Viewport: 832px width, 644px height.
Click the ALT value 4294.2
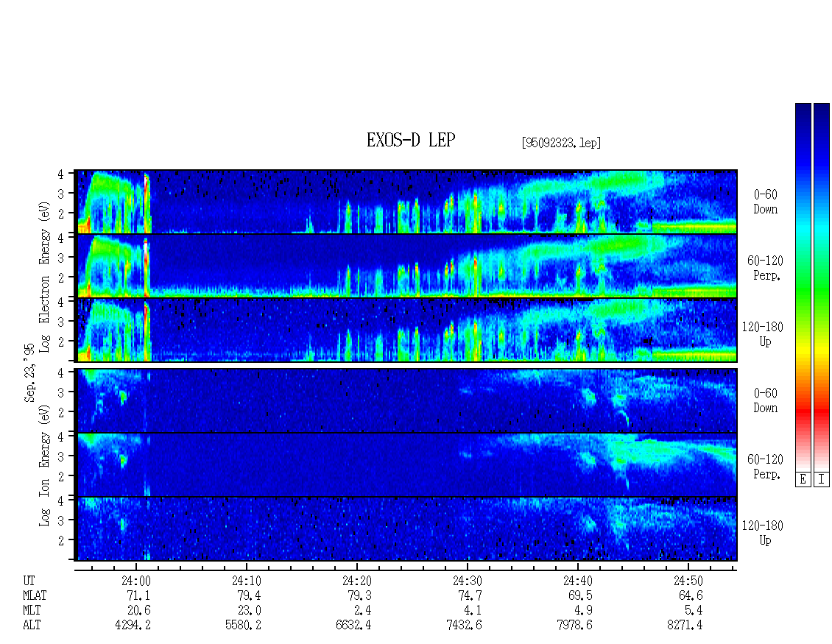[x=133, y=626]
